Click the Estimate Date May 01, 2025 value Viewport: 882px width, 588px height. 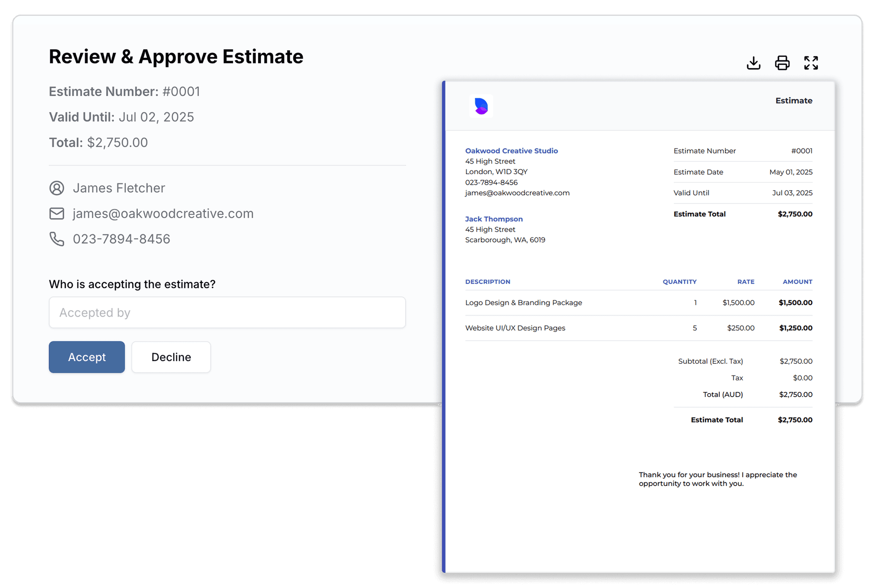click(791, 172)
